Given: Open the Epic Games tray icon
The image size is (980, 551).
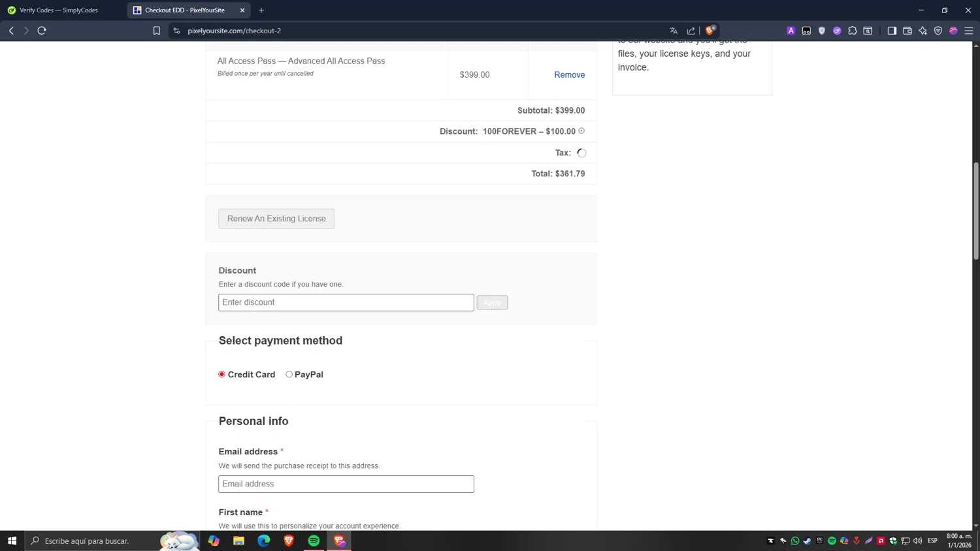Looking at the screenshot, I should pyautogui.click(x=820, y=541).
